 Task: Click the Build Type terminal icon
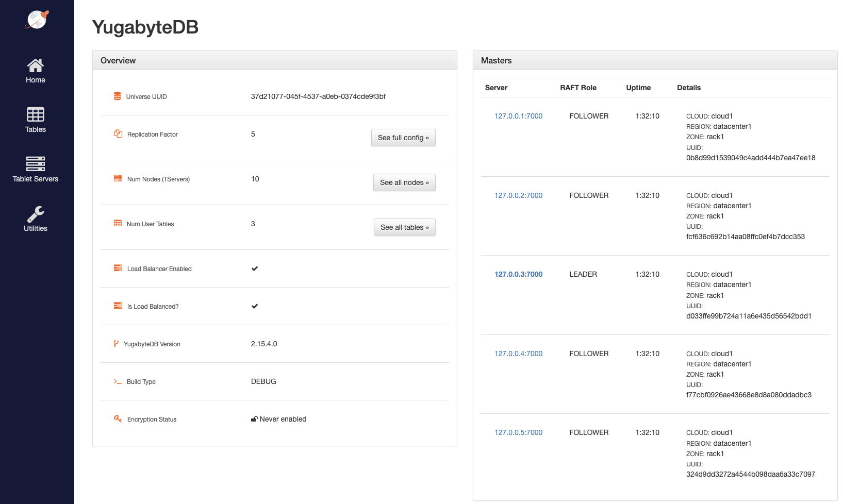click(x=118, y=381)
